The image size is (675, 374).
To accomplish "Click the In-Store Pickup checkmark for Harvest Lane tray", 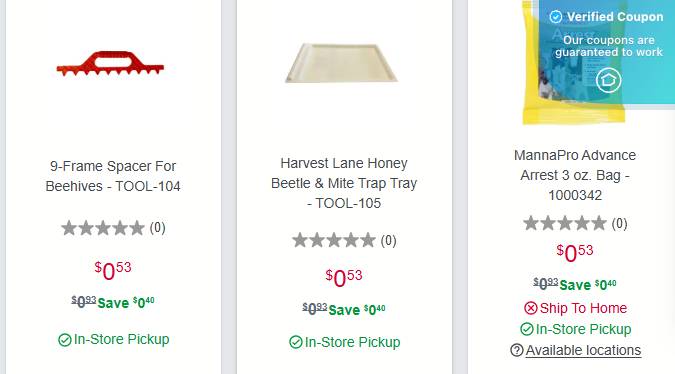I will coord(296,343).
